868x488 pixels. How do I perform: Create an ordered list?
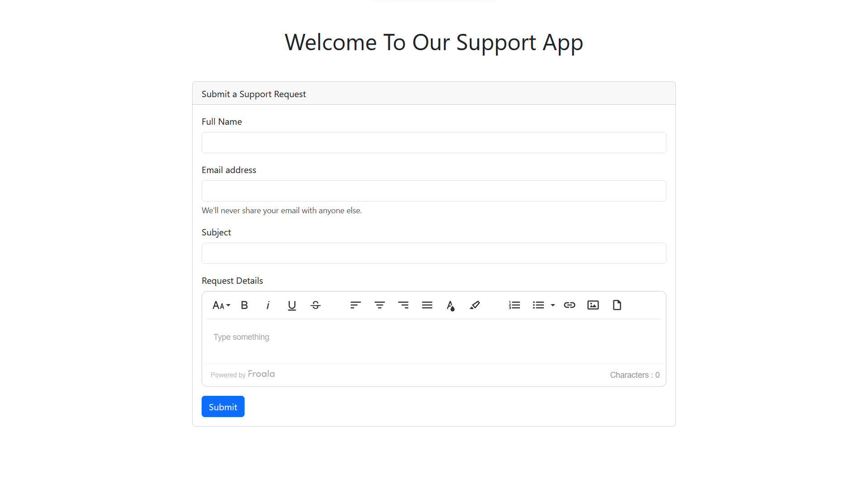tap(514, 305)
